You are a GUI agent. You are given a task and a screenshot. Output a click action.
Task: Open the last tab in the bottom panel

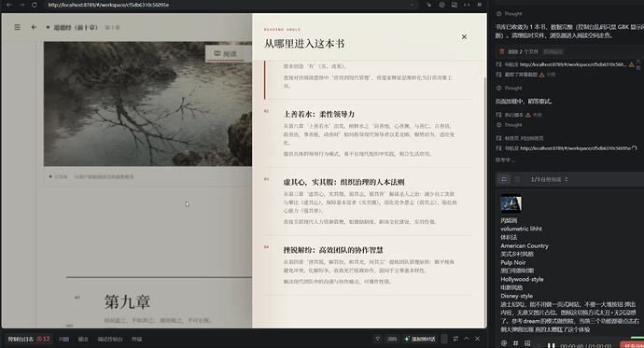(137, 339)
